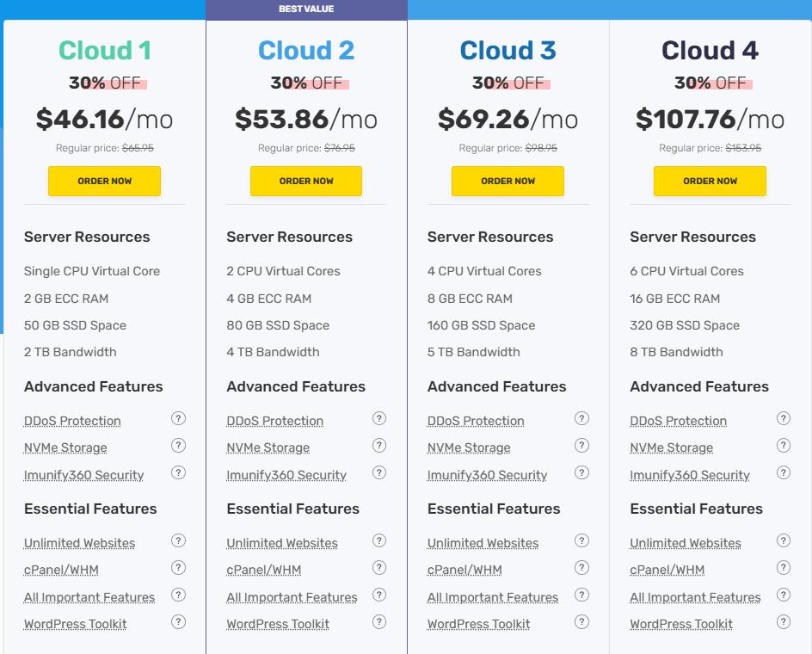Screen dimensions: 812x654
Task: Order the Cloud 3 hosting plan
Action: [507, 182]
